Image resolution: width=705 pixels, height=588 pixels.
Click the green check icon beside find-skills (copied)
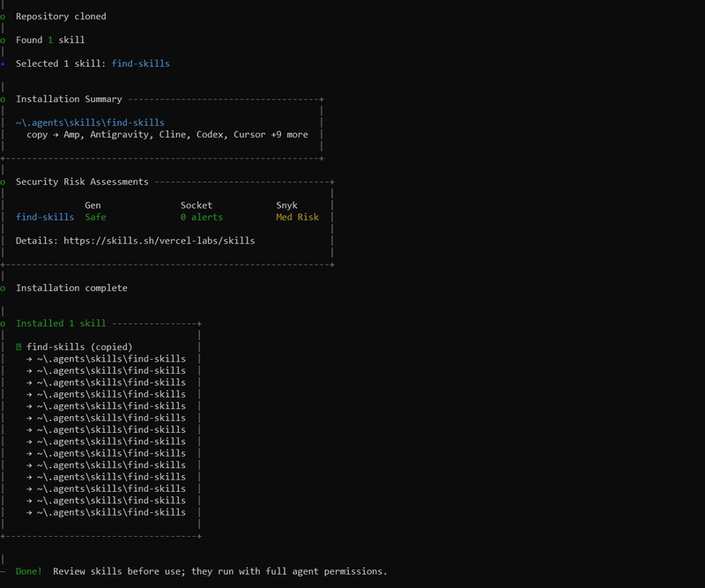[x=19, y=346]
